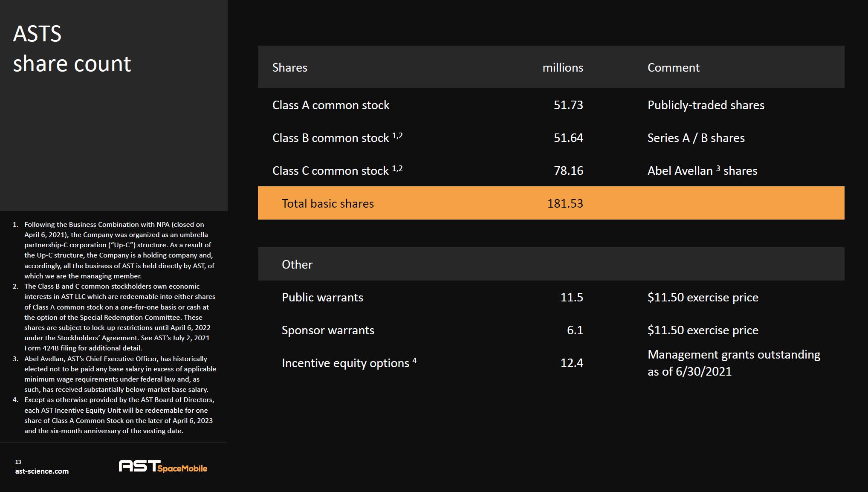
Task: Select the 'Sponsor warrants' label
Action: click(328, 330)
